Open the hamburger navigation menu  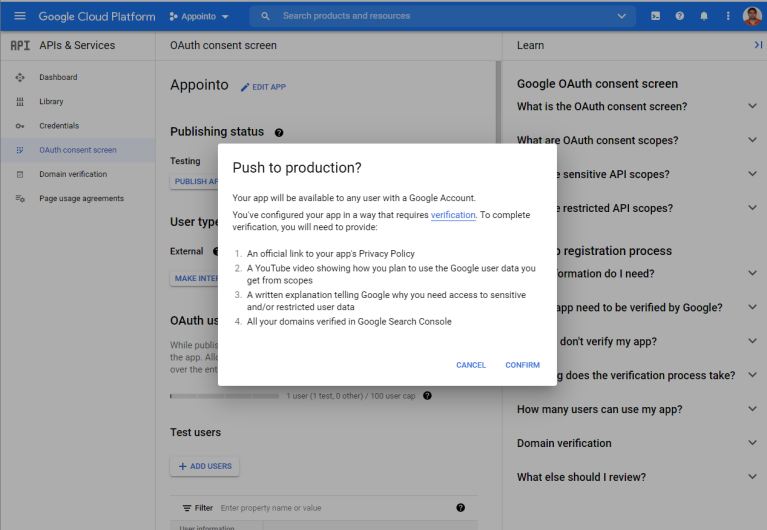point(20,16)
